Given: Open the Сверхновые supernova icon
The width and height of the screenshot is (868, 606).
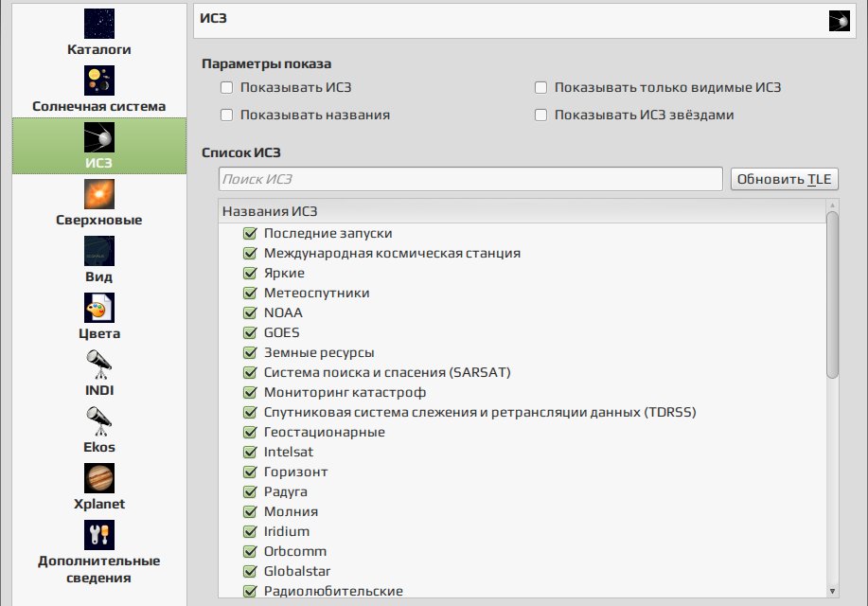Looking at the screenshot, I should [x=99, y=194].
